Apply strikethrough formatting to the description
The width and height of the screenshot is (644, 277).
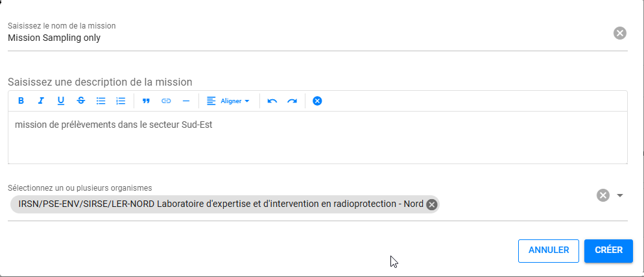[x=80, y=101]
